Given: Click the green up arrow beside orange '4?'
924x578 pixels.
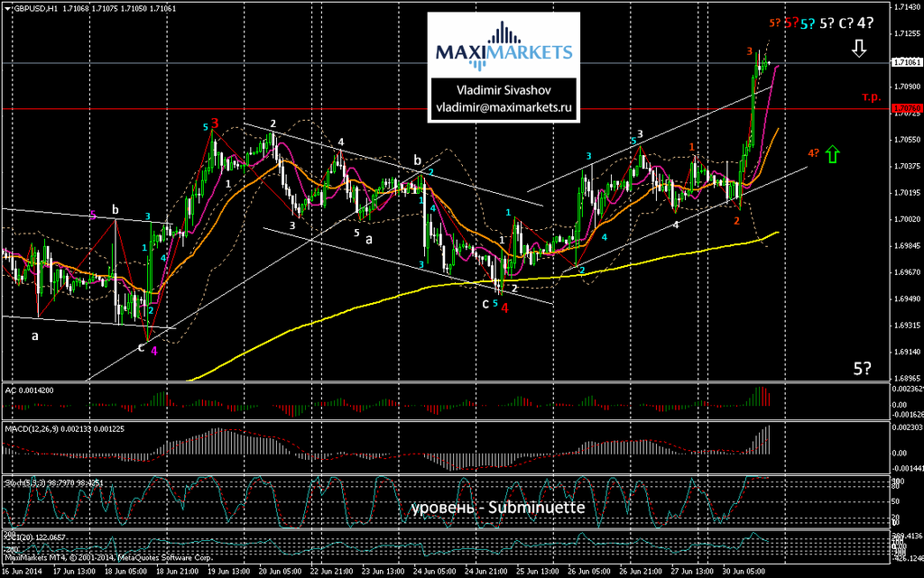Looking at the screenshot, I should click(832, 154).
